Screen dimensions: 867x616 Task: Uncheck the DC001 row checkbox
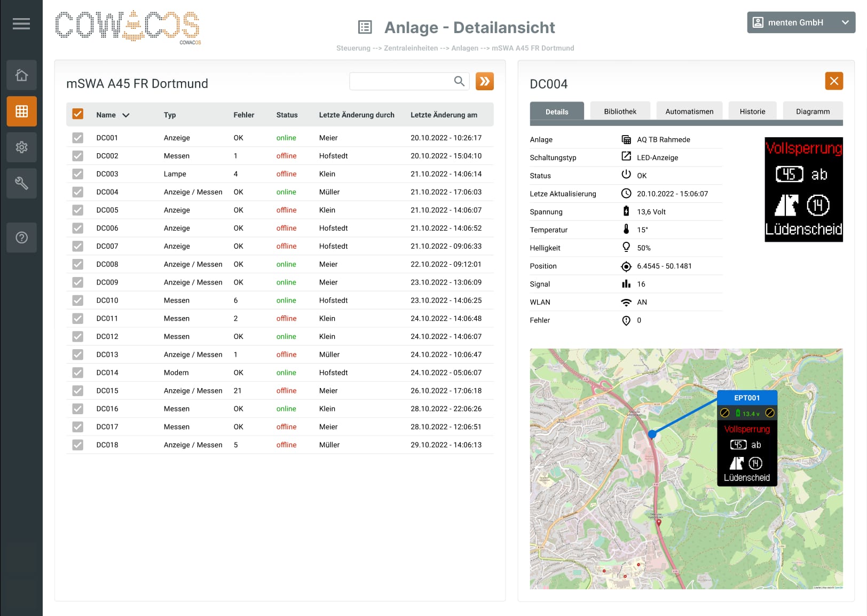tap(78, 138)
